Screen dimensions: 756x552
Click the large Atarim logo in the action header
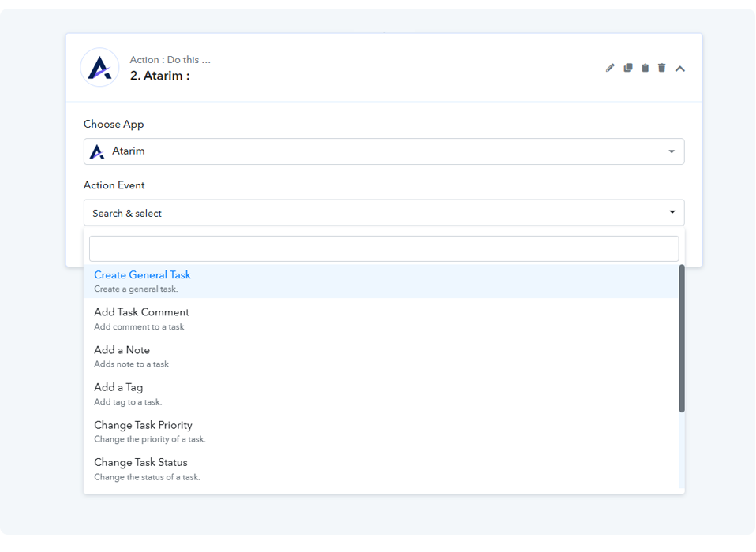click(99, 68)
